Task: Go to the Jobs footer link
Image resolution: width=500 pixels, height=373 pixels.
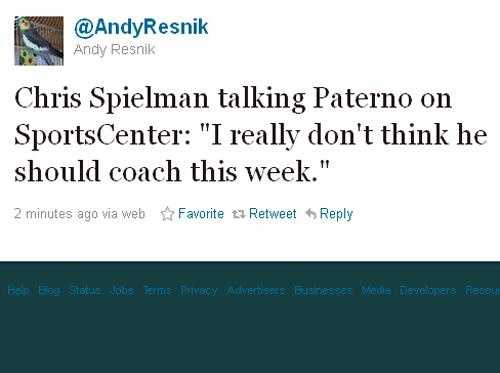Action: [122, 291]
